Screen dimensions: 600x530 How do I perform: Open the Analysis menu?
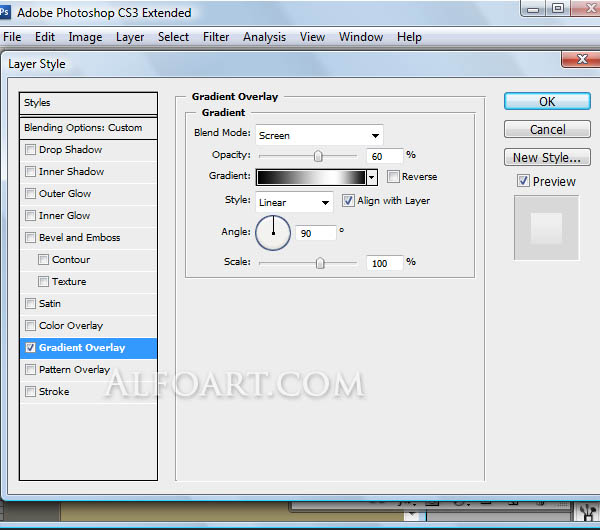click(264, 37)
